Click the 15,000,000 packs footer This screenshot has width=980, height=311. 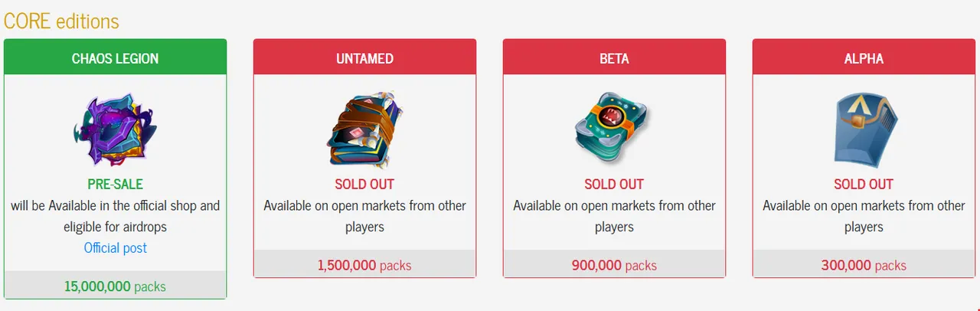(x=115, y=286)
